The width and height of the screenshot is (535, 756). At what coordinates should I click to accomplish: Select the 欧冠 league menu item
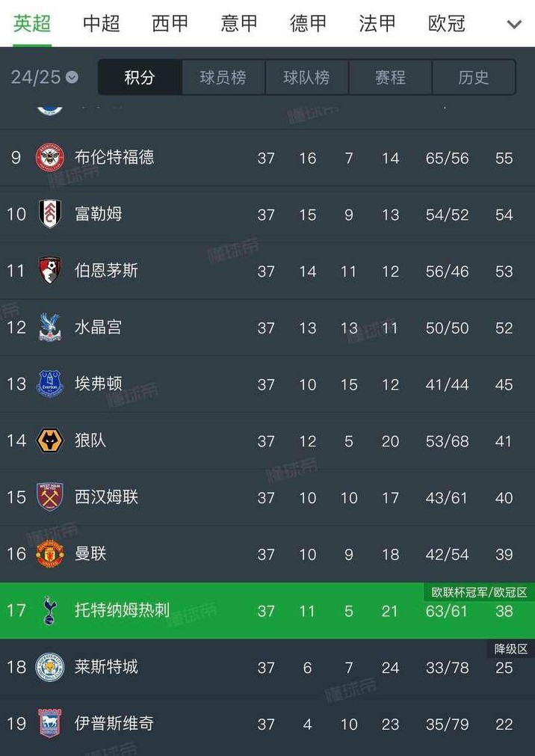point(446,23)
